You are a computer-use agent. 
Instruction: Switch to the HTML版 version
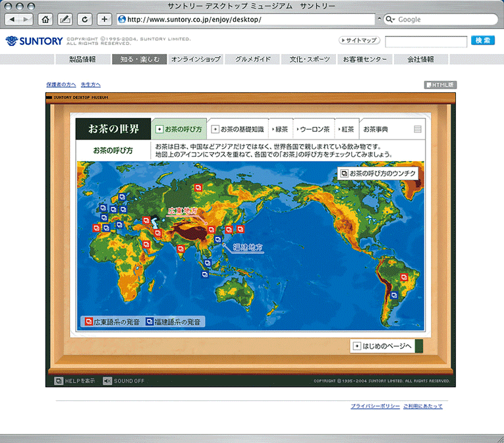439,85
